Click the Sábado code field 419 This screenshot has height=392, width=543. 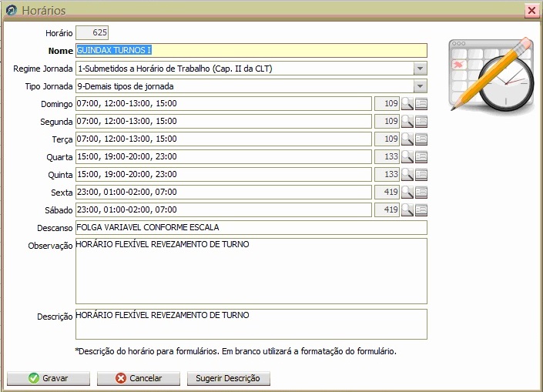tap(387, 209)
